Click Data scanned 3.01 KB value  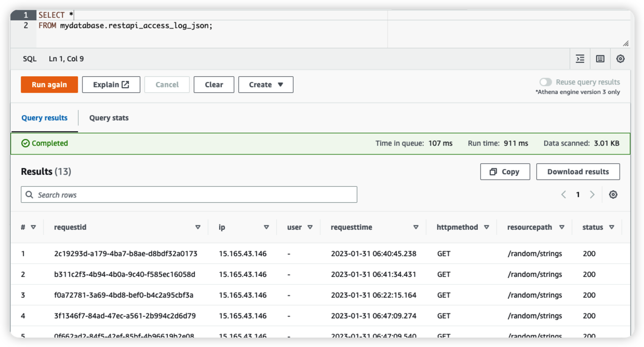pyautogui.click(x=607, y=143)
